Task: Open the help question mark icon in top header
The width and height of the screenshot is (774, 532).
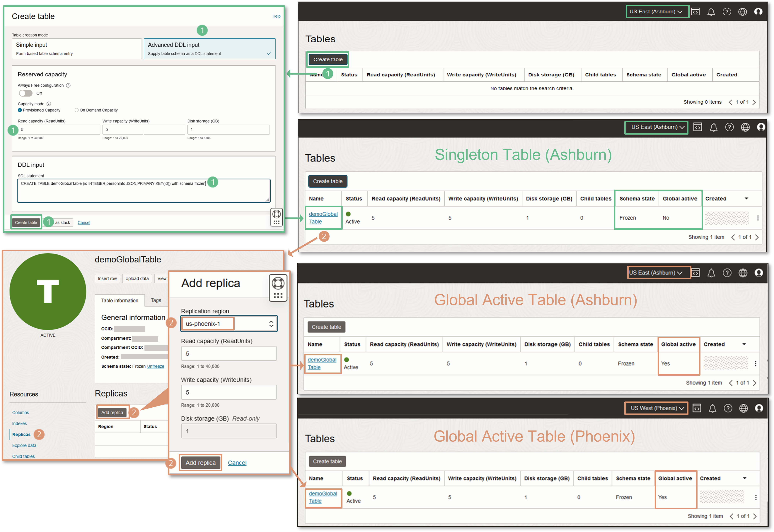Action: point(727,12)
